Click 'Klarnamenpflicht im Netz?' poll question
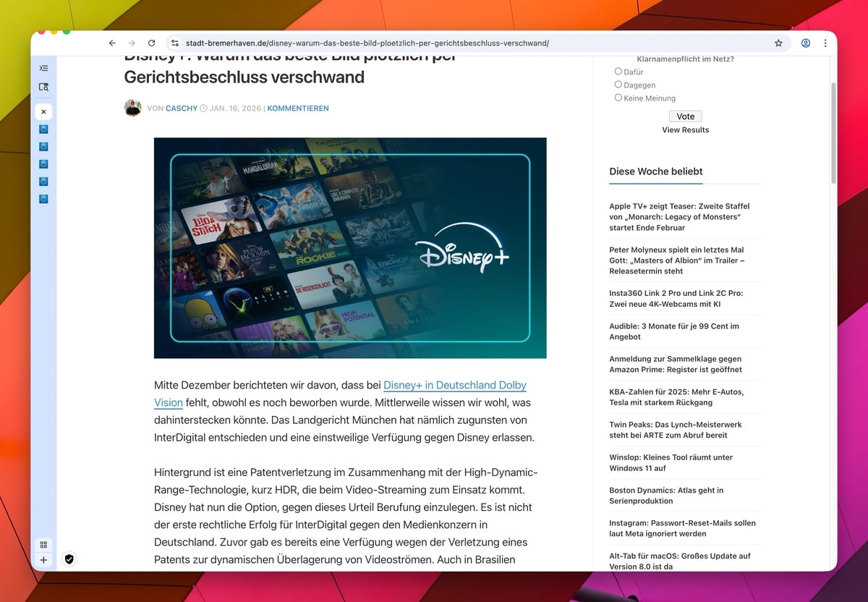This screenshot has height=602, width=868. pyautogui.click(x=686, y=59)
